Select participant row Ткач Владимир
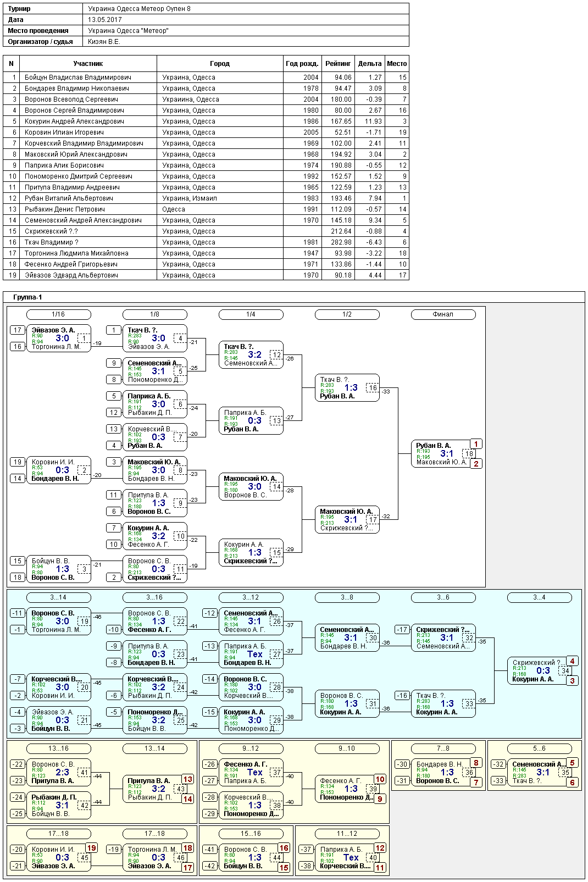 (x=206, y=242)
